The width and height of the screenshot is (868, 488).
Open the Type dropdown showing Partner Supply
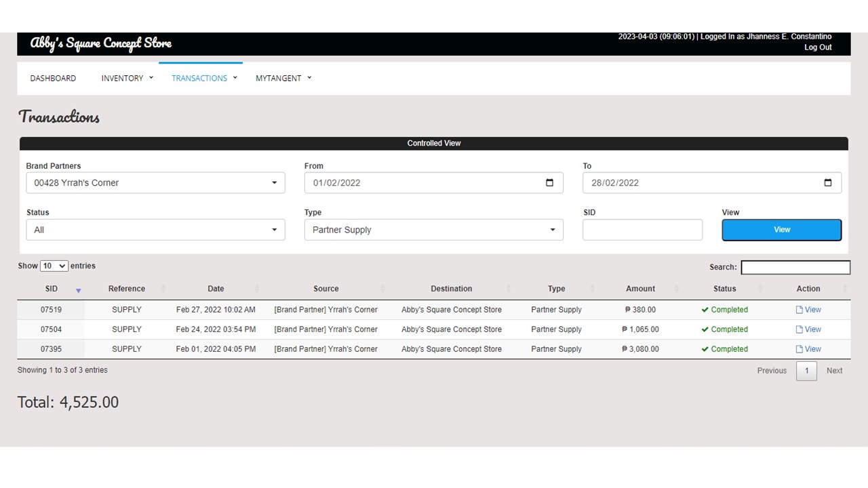pyautogui.click(x=433, y=230)
